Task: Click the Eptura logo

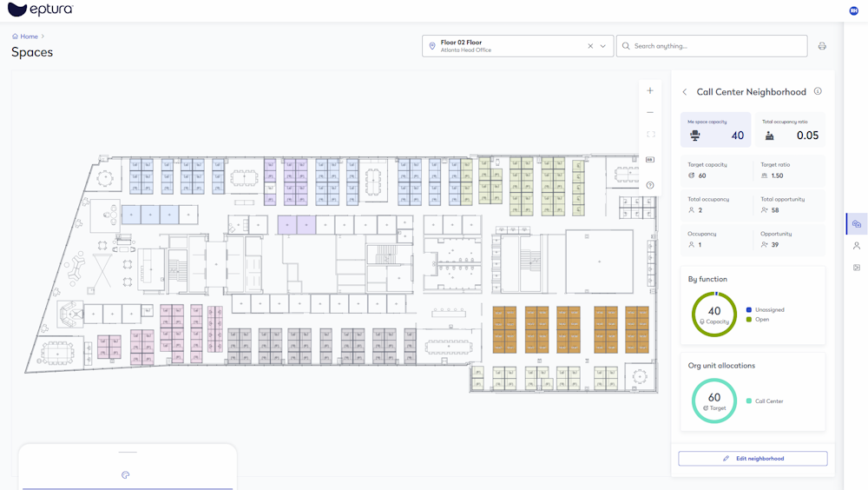Action: (40, 10)
